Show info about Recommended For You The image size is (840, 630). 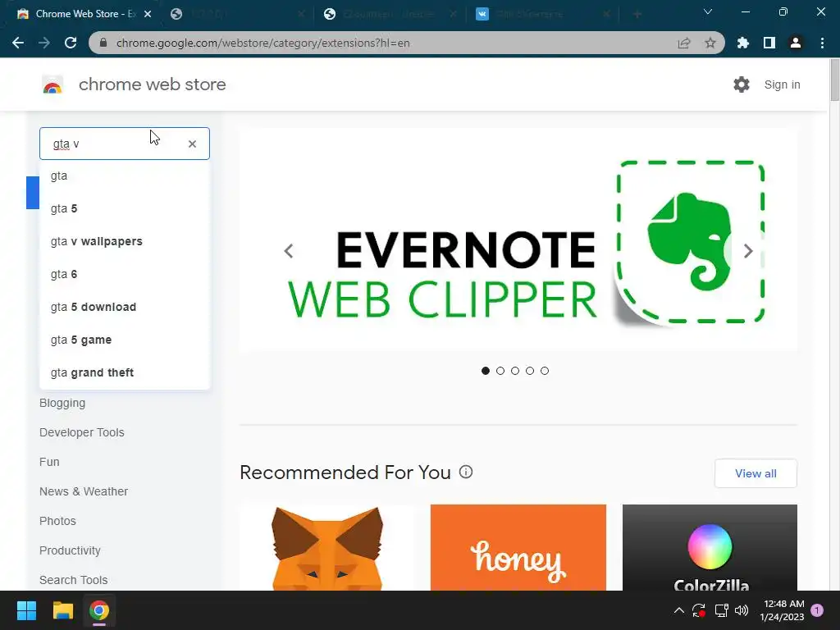pyautogui.click(x=466, y=472)
